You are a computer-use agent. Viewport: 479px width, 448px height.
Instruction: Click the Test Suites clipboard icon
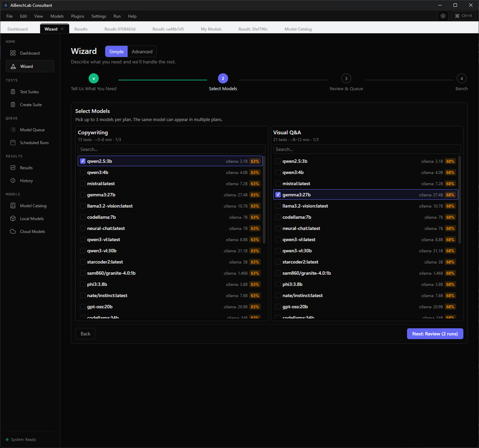(13, 92)
